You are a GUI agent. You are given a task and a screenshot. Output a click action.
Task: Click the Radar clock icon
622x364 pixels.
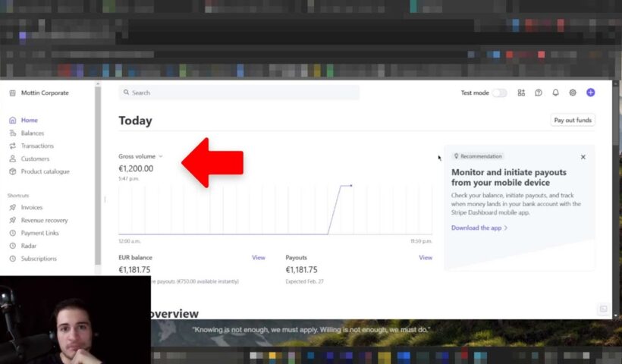[13, 246]
